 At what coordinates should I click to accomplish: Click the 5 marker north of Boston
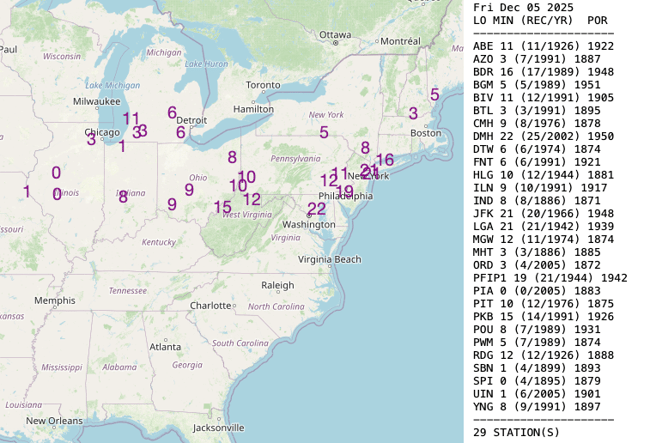click(x=434, y=95)
